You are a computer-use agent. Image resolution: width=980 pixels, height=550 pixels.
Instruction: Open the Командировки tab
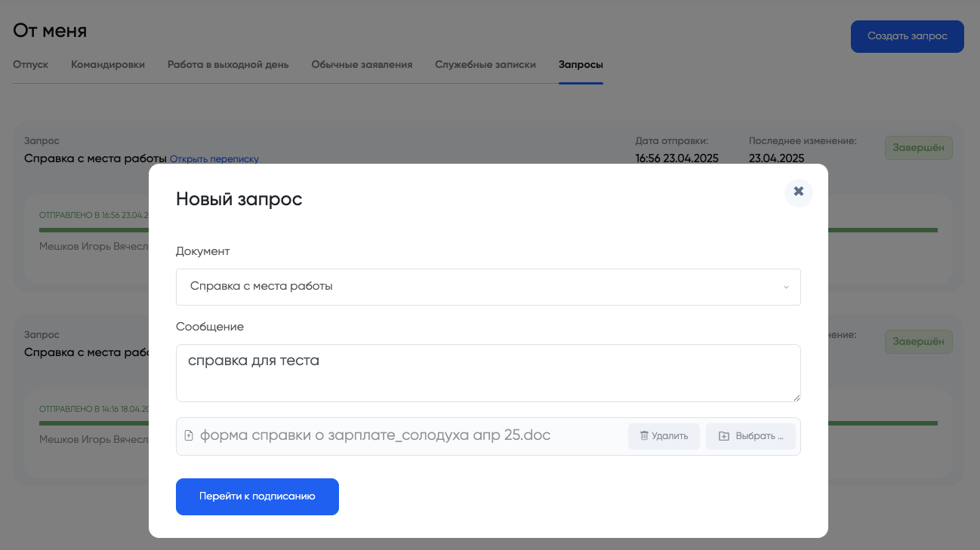[x=108, y=65]
